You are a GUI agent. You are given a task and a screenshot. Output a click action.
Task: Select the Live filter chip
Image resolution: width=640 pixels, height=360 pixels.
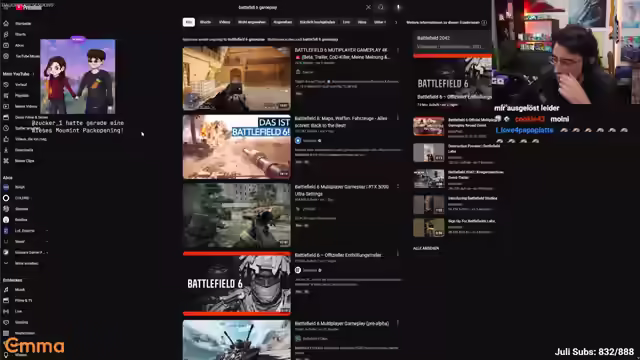pos(346,22)
